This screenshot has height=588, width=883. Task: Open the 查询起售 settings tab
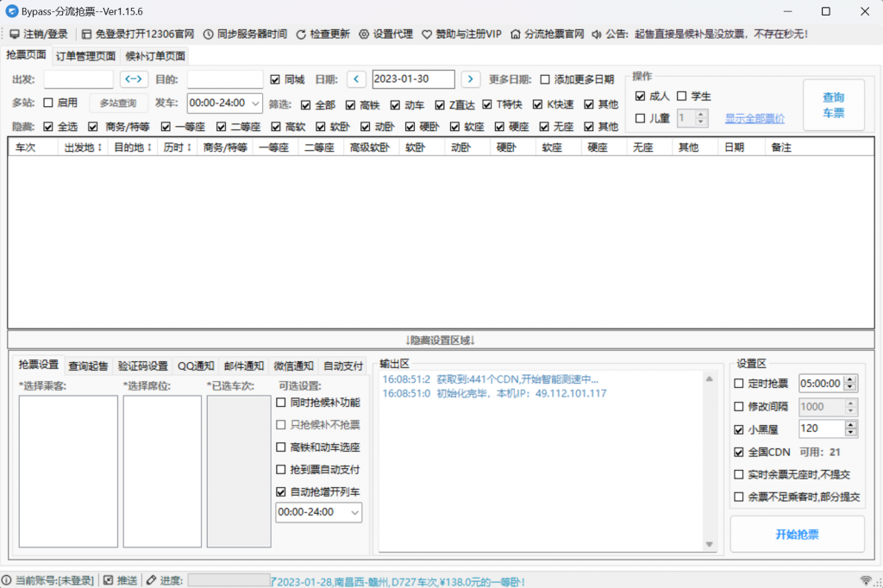pyautogui.click(x=89, y=366)
